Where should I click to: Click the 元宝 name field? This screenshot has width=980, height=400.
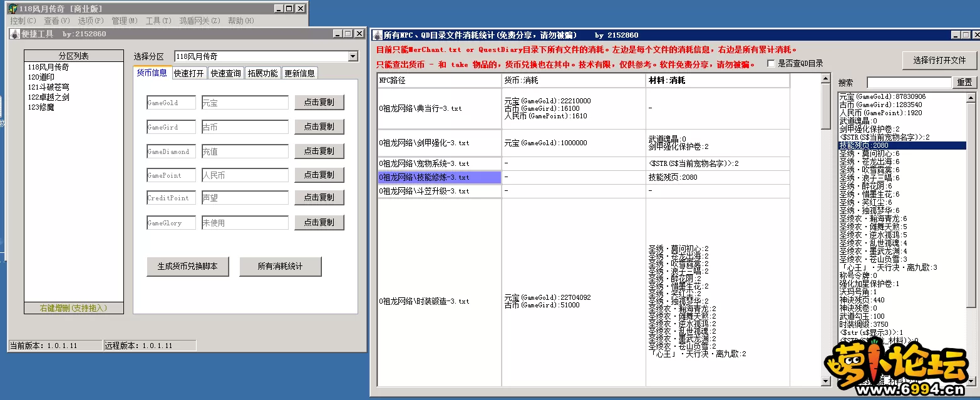click(245, 103)
